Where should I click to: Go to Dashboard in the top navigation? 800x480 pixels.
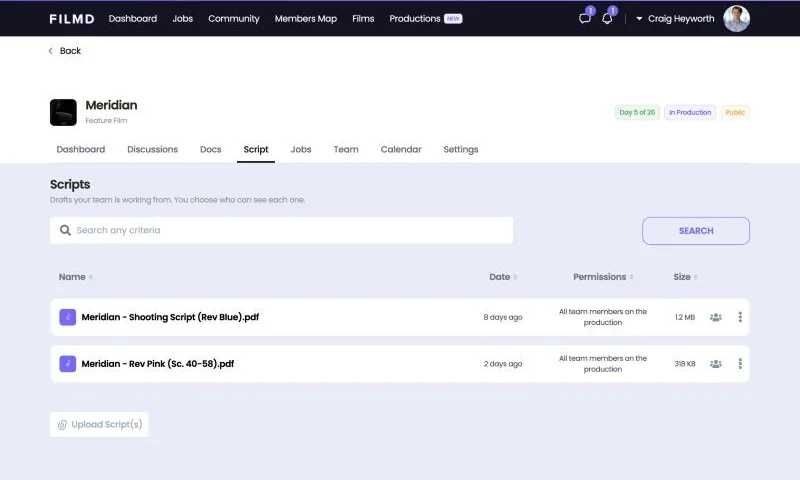(133, 19)
